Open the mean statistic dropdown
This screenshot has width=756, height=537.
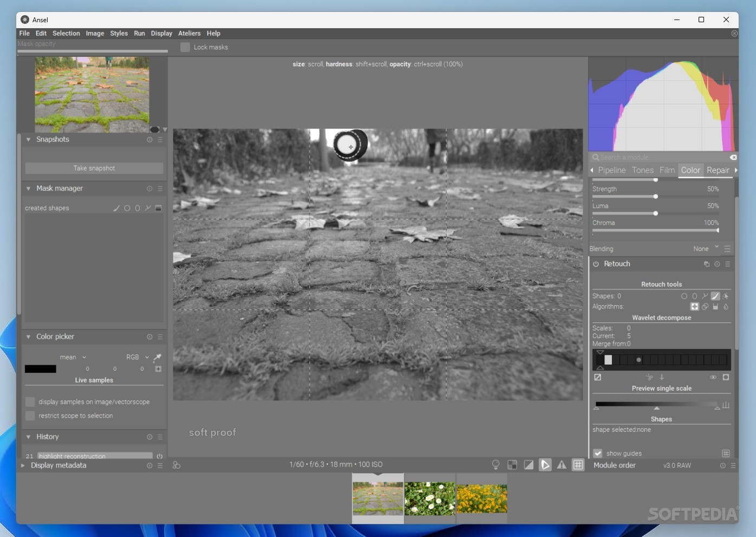pyautogui.click(x=73, y=357)
